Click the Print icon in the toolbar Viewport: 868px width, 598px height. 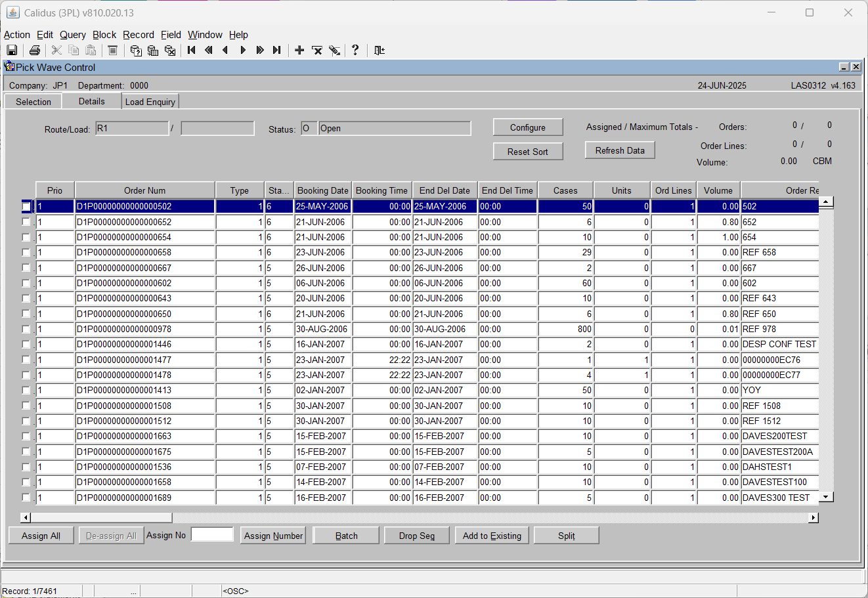[x=35, y=51]
